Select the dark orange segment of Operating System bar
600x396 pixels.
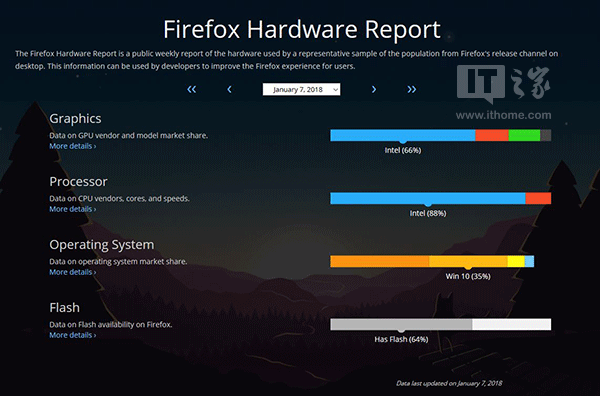click(x=380, y=261)
